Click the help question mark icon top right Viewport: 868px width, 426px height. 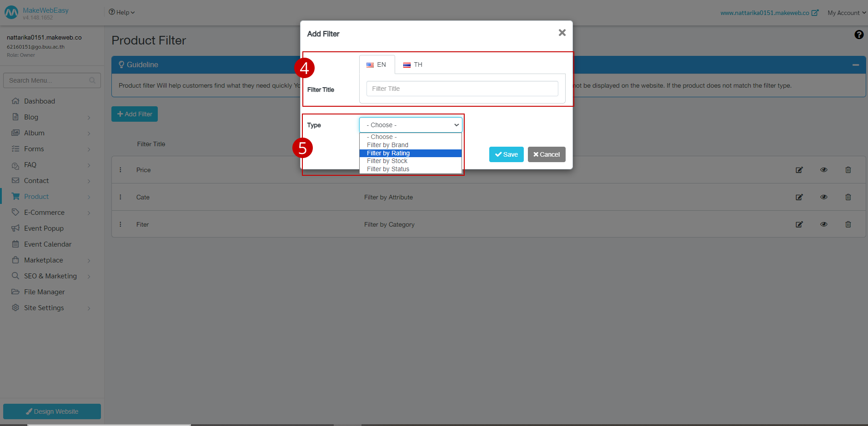[858, 34]
